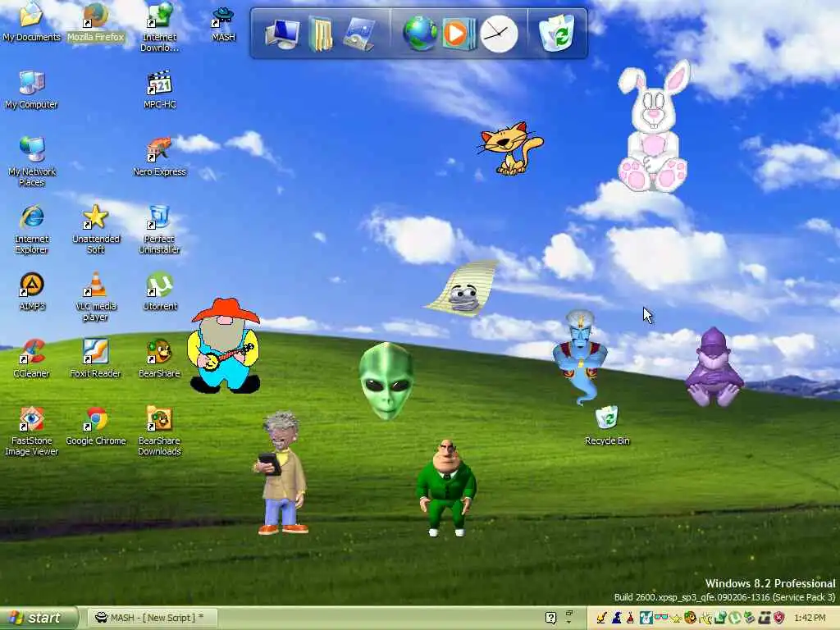Select the Nero Express shortcut
Viewport: 840px width, 630px height.
pos(160,157)
